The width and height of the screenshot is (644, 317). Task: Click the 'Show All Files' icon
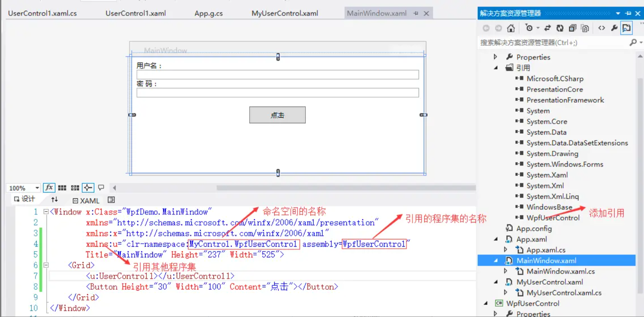(x=585, y=28)
